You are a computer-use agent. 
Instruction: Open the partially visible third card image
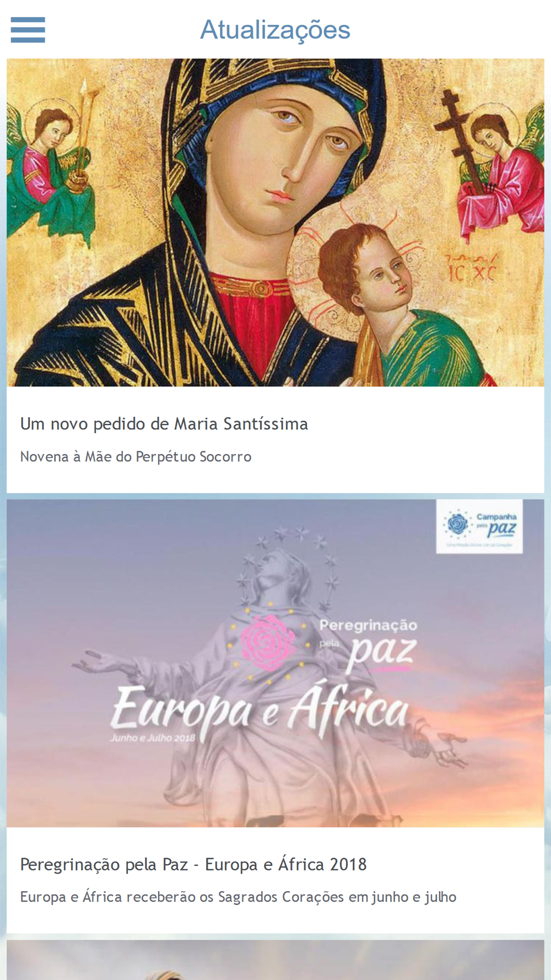(x=275, y=960)
